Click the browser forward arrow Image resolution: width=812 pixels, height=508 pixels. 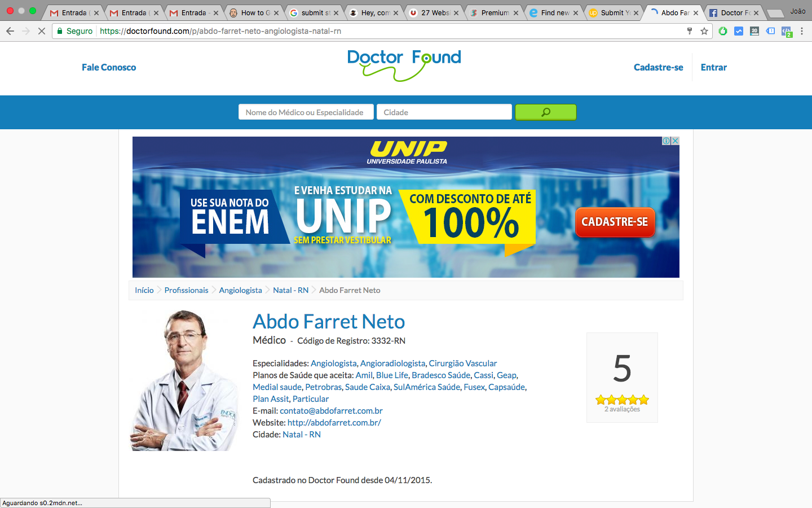(26, 31)
